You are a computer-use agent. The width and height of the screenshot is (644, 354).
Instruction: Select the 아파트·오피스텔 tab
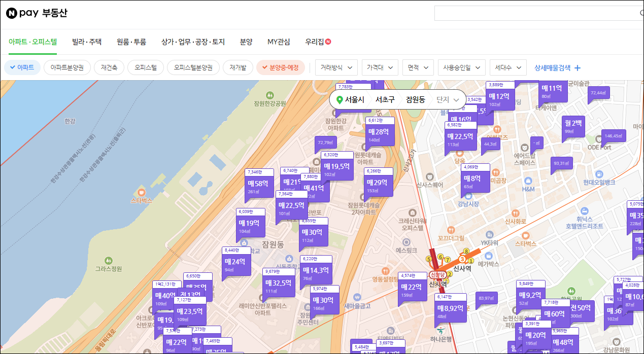click(x=32, y=42)
